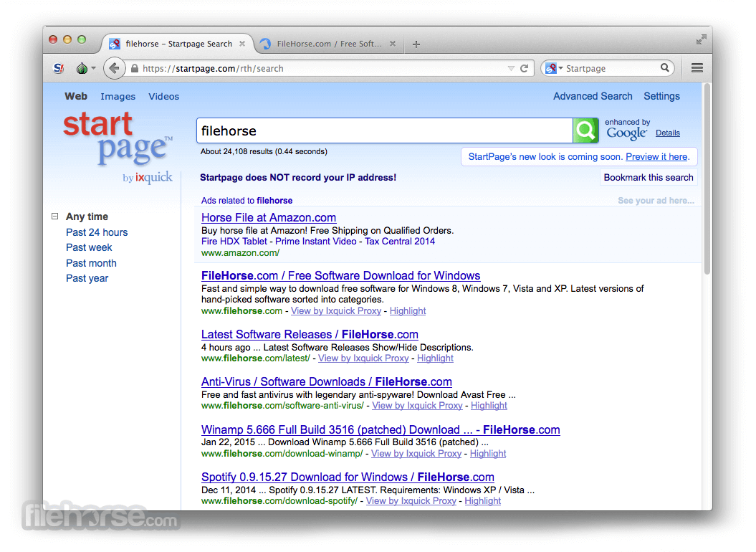Open the Horse File at Amazon.com ad

[x=269, y=218]
